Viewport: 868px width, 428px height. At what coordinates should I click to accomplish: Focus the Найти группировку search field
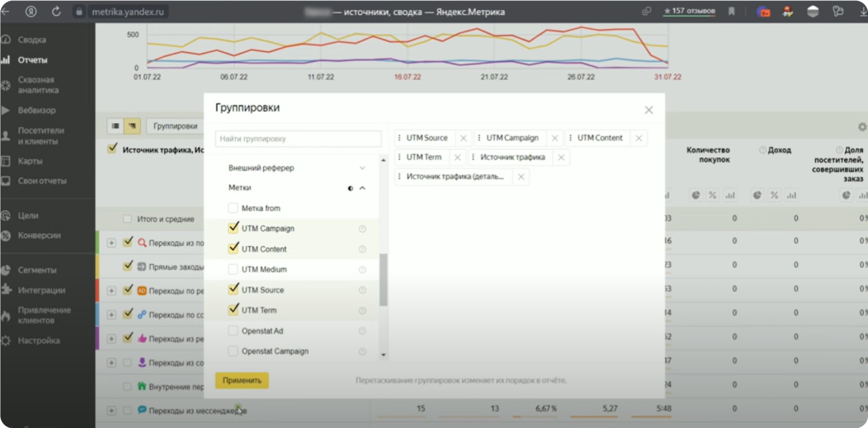pyautogui.click(x=298, y=139)
